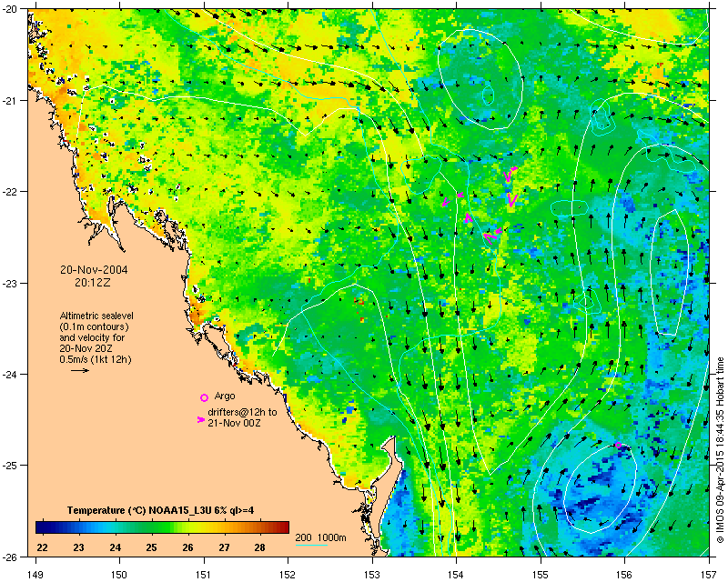Screen dimensions: 728x582
Task: Click the colorbar tick label 25
Action: [x=151, y=547]
